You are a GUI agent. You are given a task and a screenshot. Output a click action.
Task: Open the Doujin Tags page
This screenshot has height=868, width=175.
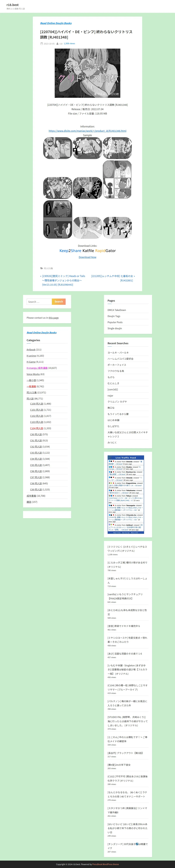(x=114, y=316)
